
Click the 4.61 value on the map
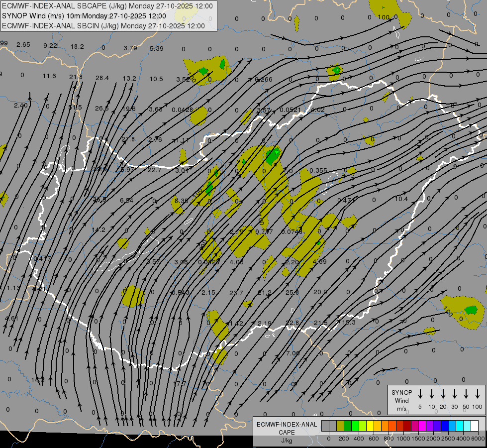click(x=11, y=318)
